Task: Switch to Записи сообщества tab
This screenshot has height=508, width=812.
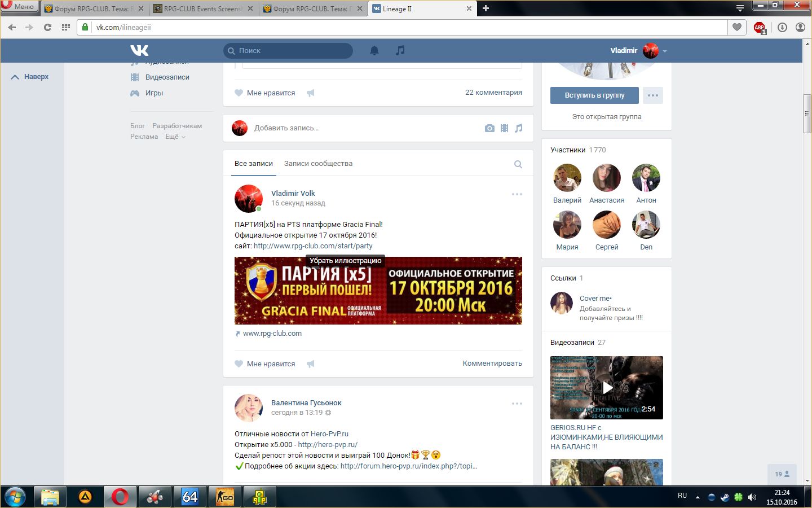Action: click(318, 164)
